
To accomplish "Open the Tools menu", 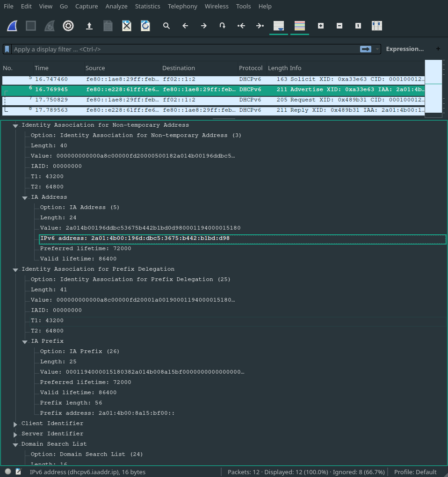I will tap(243, 7).
